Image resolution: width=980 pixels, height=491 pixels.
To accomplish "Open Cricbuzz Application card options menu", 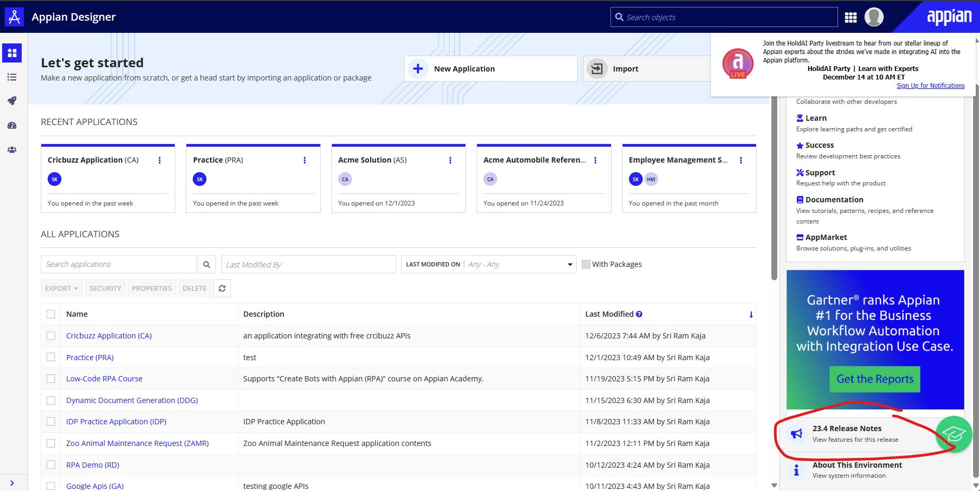I will [x=160, y=160].
